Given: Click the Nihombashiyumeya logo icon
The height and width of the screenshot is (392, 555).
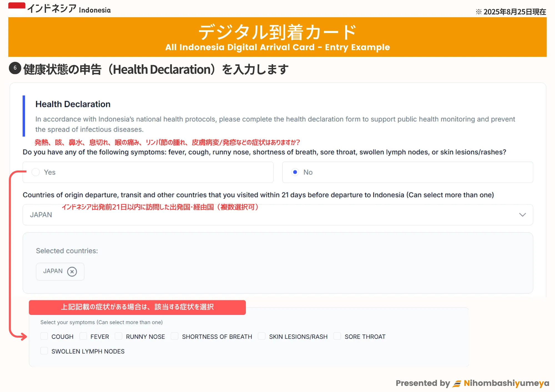Looking at the screenshot, I should click(456, 384).
